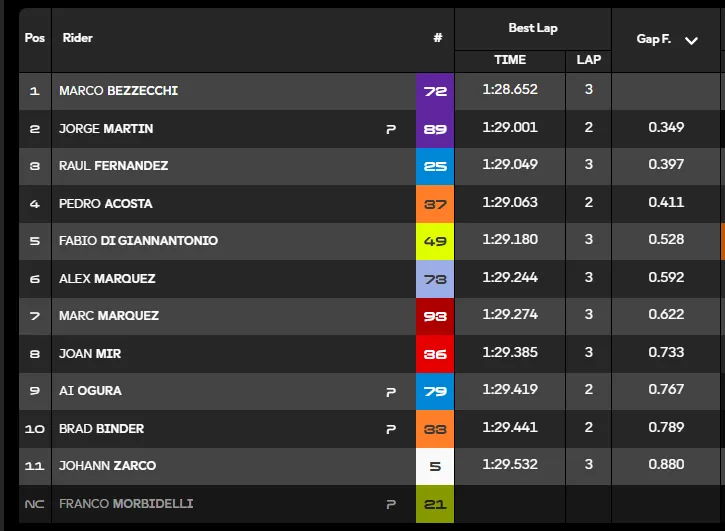The height and width of the screenshot is (531, 725).
Task: Click the Best Lap TIME subheader
Action: click(510, 60)
